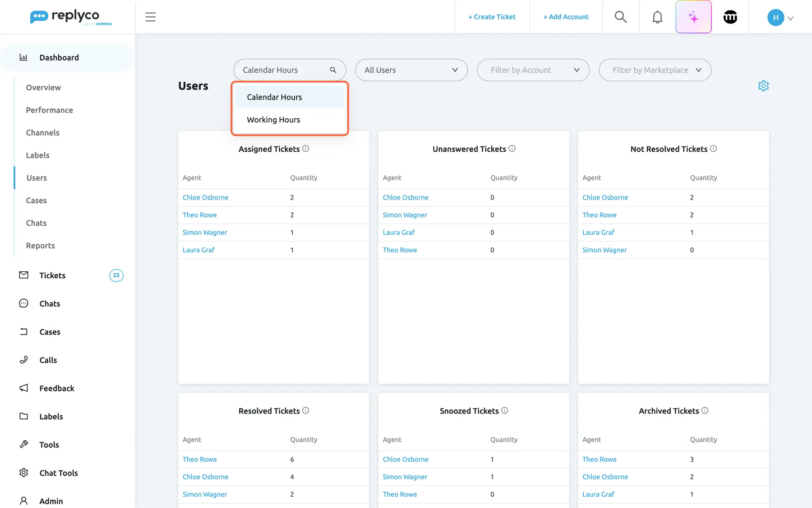The image size is (812, 508).
Task: Click the 23 tickets count badge
Action: coord(116,275)
